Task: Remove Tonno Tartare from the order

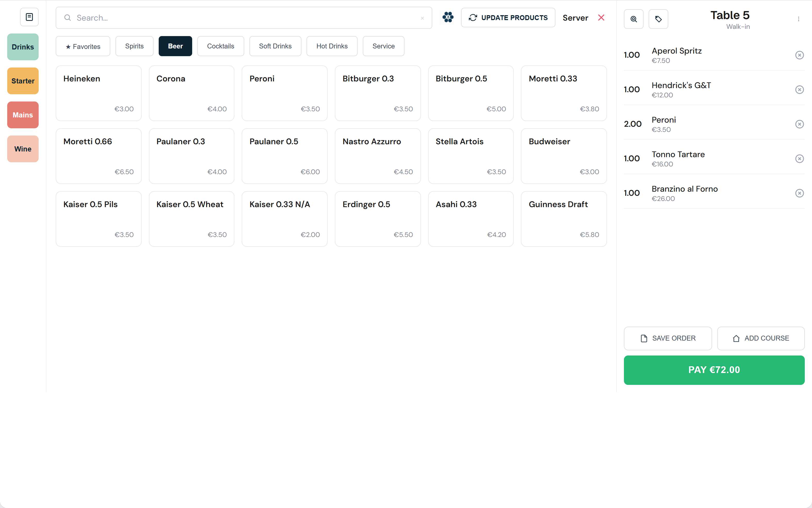Action: [800, 159]
